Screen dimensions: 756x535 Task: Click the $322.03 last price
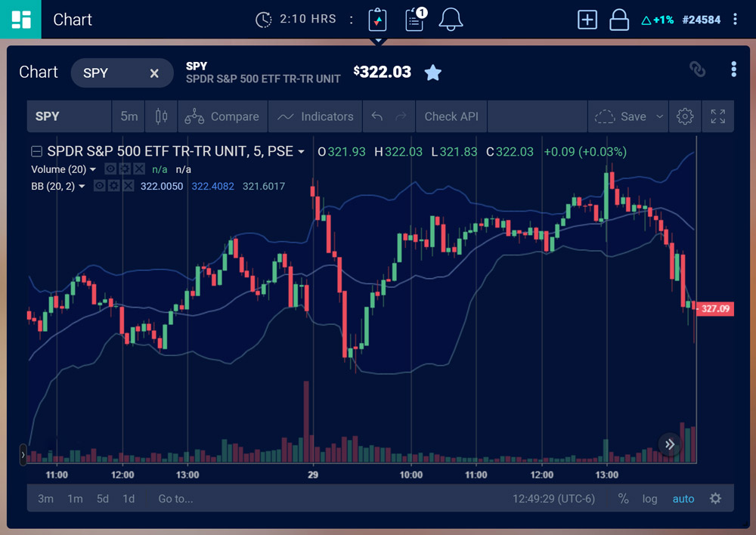click(383, 72)
